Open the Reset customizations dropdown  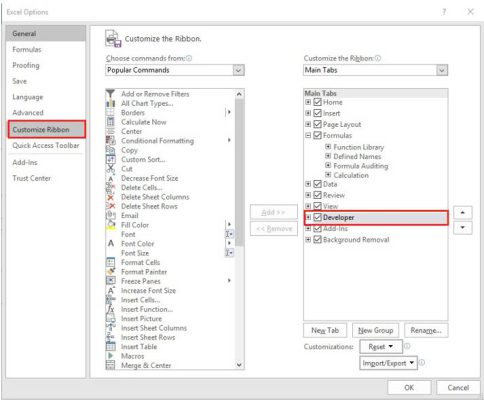(x=381, y=347)
